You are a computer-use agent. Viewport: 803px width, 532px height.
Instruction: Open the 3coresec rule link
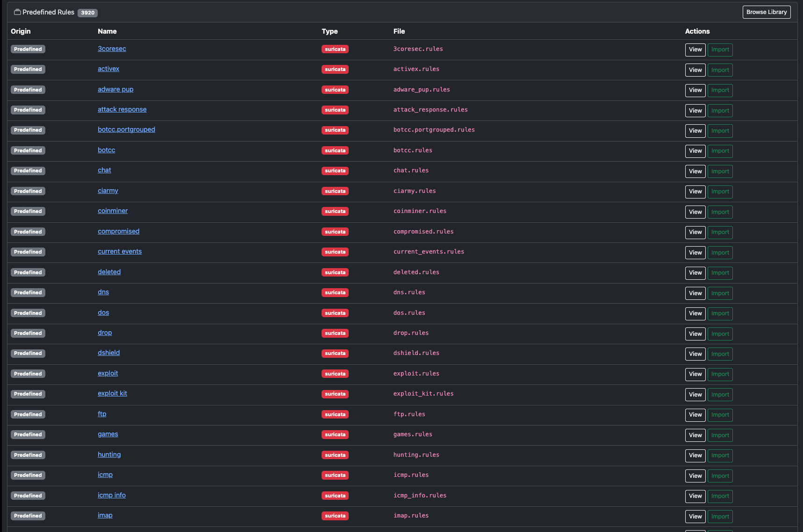pos(112,49)
